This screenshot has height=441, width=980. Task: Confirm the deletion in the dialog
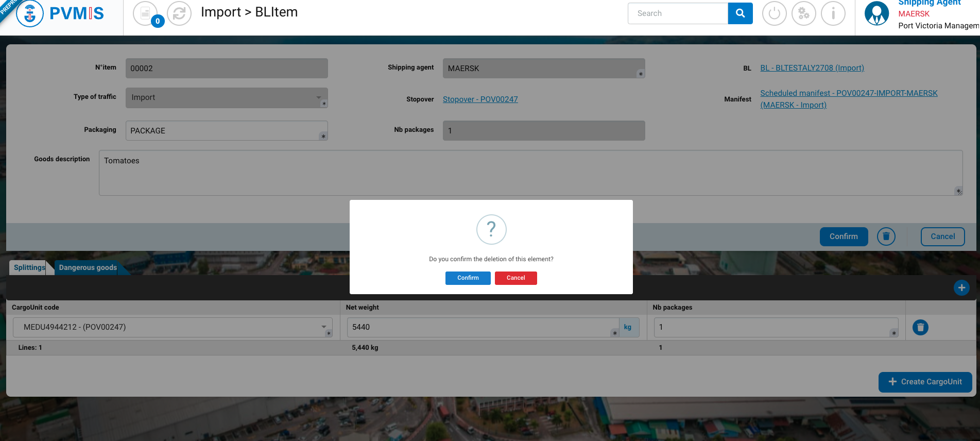pyautogui.click(x=468, y=278)
